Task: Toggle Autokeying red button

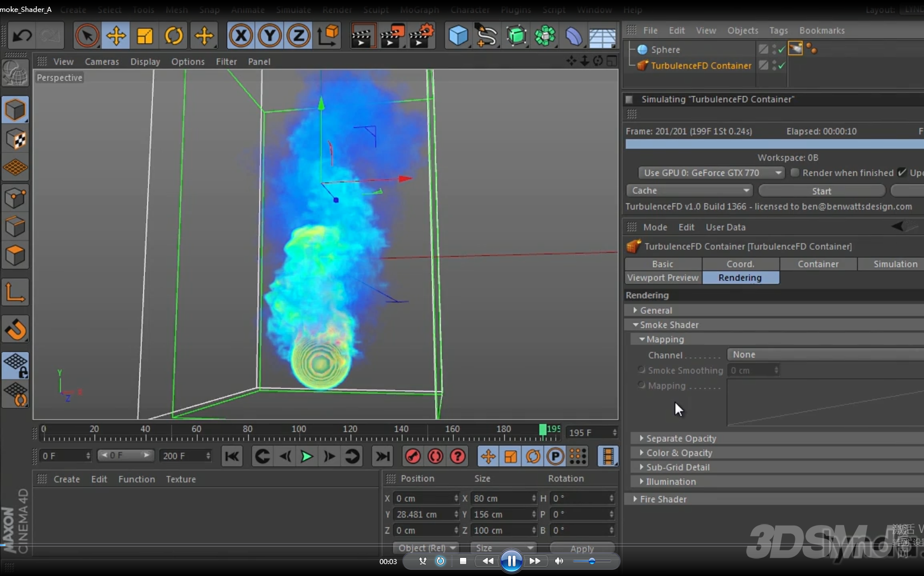Action: click(x=435, y=456)
